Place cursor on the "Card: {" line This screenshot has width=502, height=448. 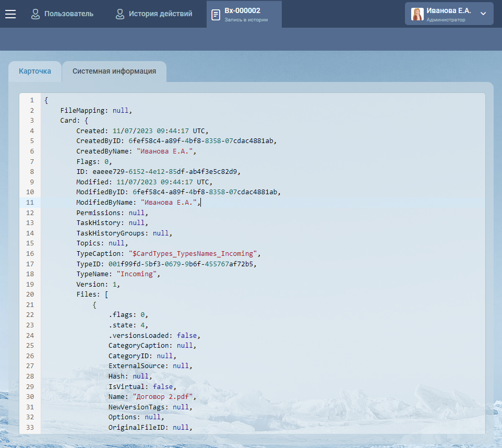point(74,121)
